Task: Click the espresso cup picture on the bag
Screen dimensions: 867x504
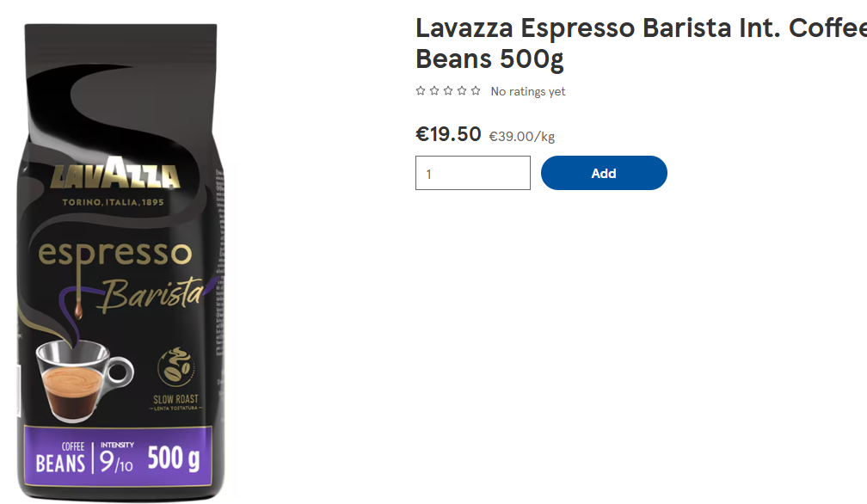Action: pyautogui.click(x=84, y=380)
